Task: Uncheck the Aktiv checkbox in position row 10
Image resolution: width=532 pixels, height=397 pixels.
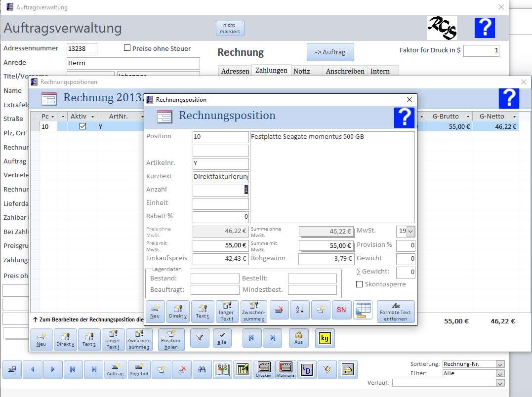Action: [83, 126]
